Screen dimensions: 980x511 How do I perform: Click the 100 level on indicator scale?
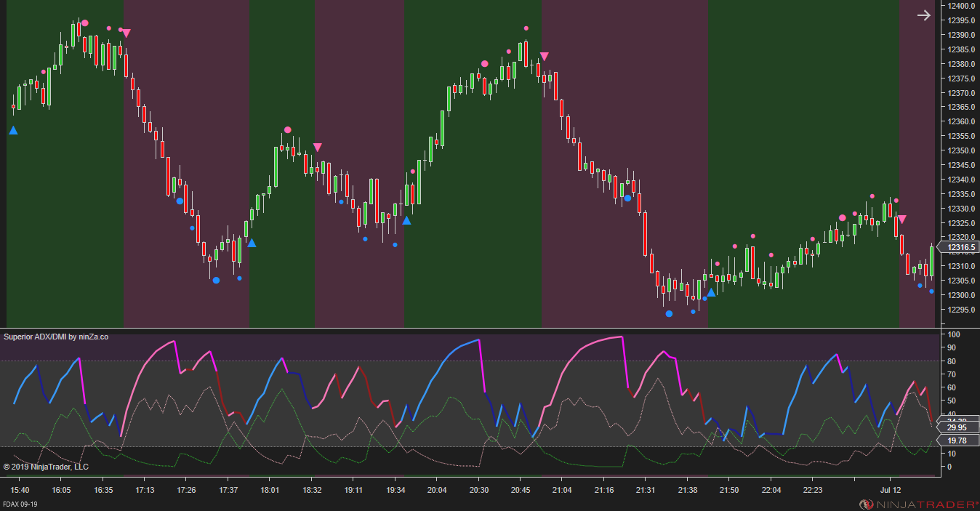point(952,334)
